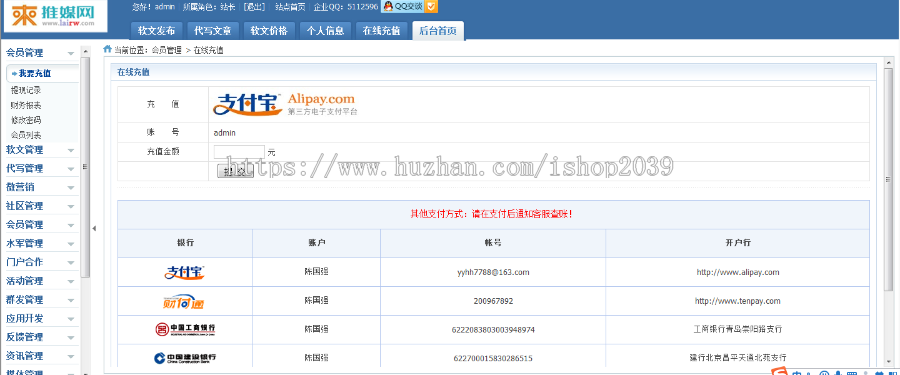
Task: Select the 在线充值 tab
Action: [x=381, y=31]
